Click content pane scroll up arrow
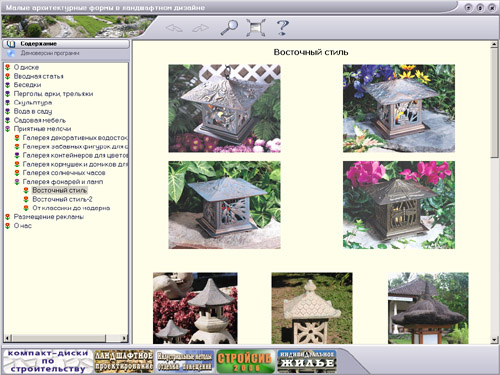Image resolution: width=500 pixels, height=375 pixels. pyautogui.click(x=494, y=45)
